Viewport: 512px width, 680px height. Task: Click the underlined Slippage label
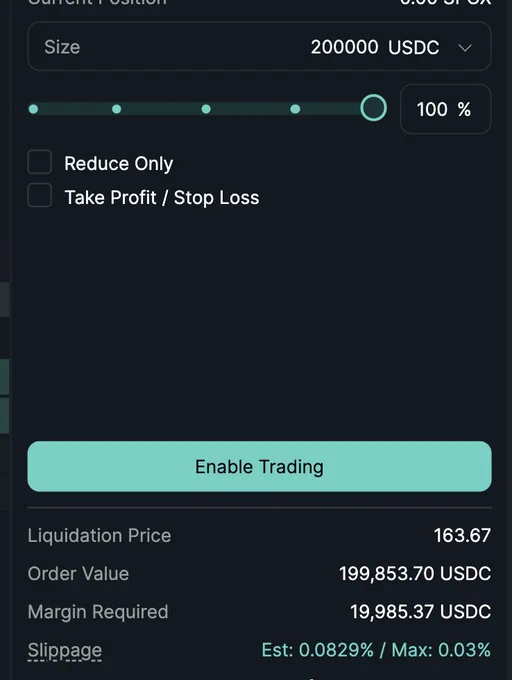coord(65,651)
